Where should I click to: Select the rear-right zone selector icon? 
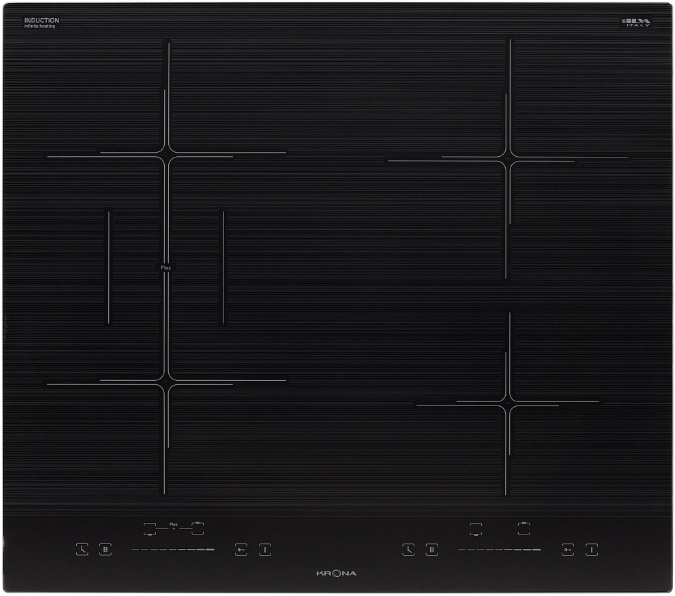[524, 525]
